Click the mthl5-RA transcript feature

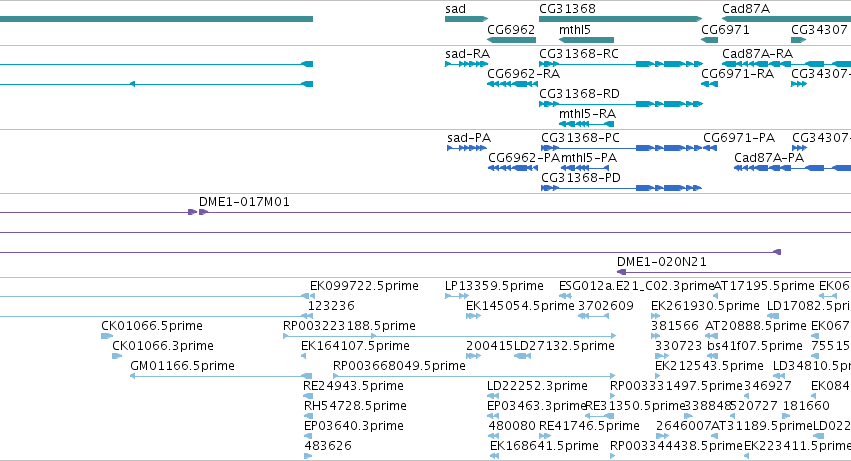coord(586,124)
